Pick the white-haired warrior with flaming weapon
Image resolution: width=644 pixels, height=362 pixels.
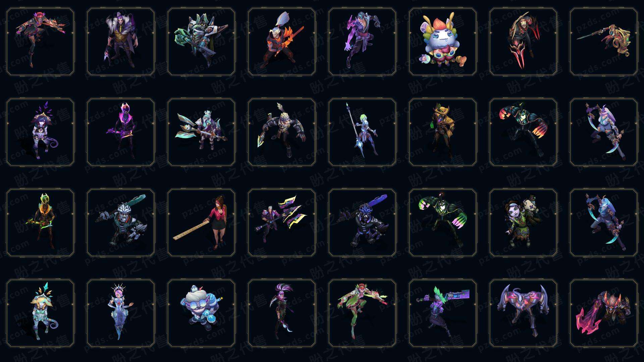[x=282, y=42]
